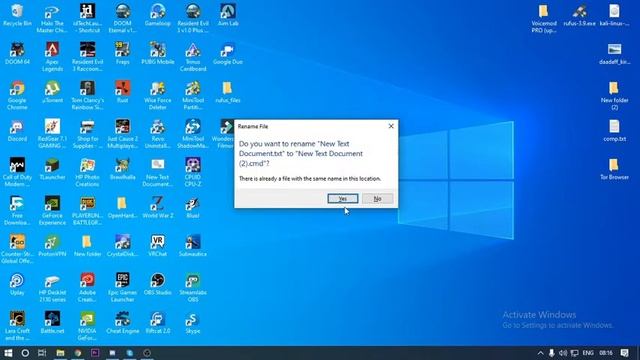Select the Brawlhalla desktop icon
The image size is (640, 360).
[122, 169]
